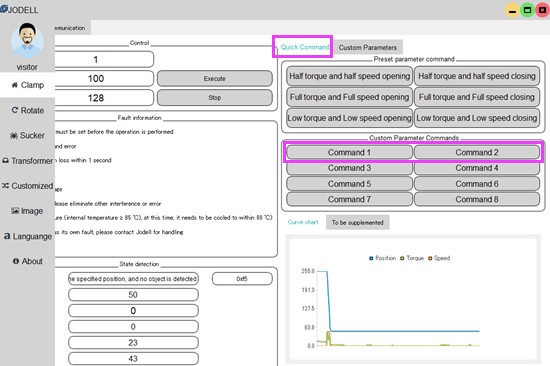
Task: Click the state field showing 23
Action: click(133, 343)
